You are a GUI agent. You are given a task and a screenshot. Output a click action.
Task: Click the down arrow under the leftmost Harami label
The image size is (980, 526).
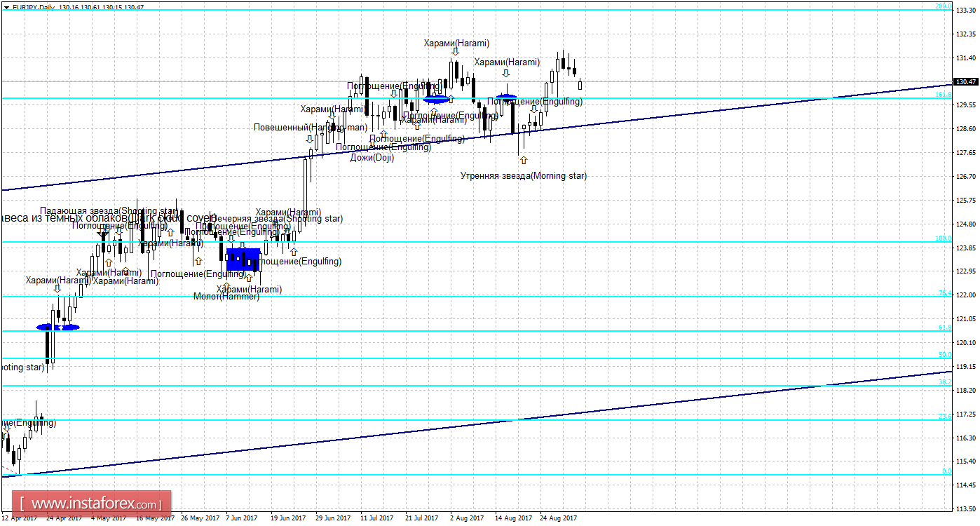[x=57, y=288]
